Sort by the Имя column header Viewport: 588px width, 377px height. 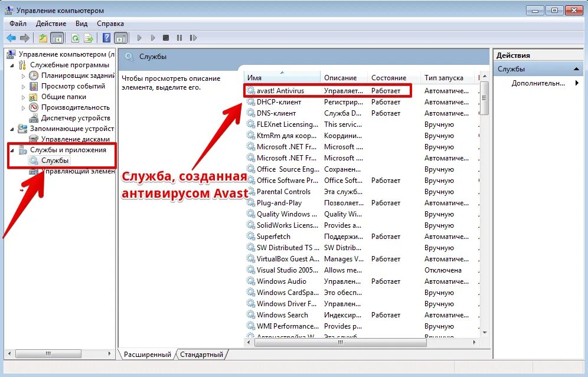282,77
